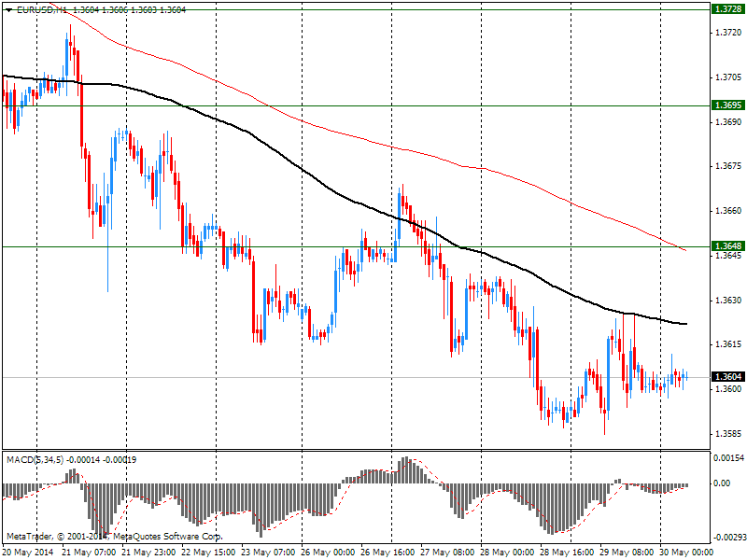Click the 28 May 00:00 time label
This screenshot has height=560, width=747.
click(x=508, y=553)
